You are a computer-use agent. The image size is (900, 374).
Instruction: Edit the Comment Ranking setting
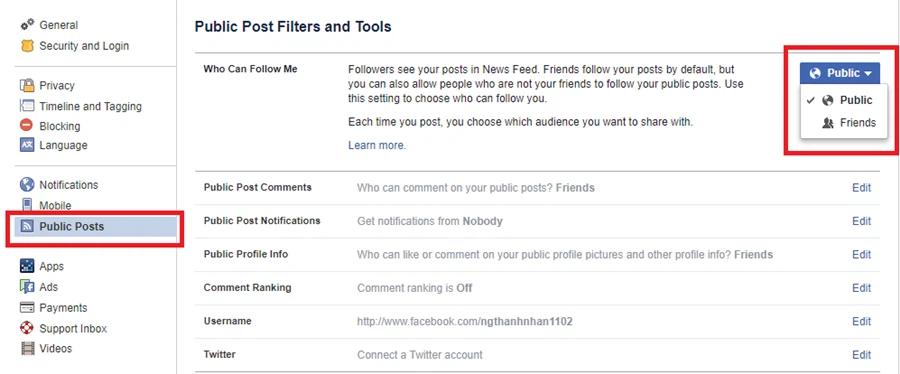pyautogui.click(x=861, y=288)
